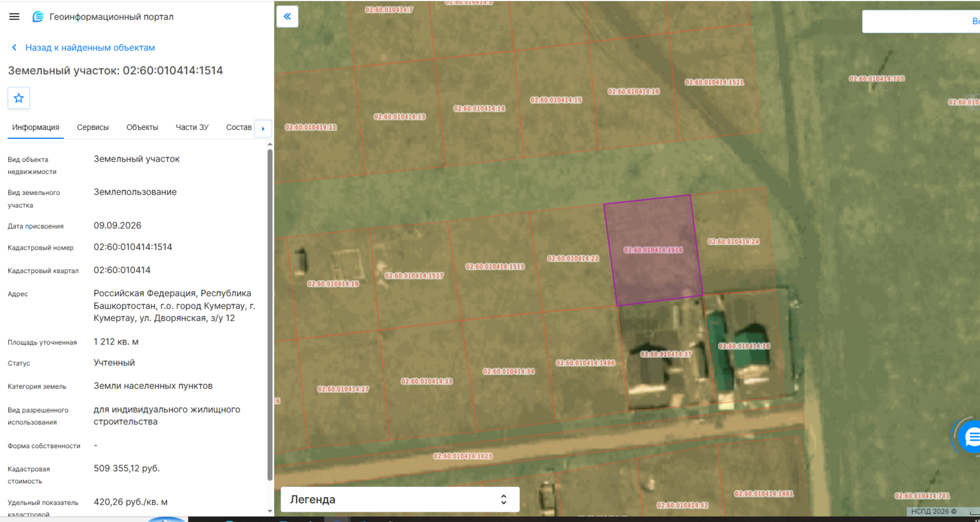Click parcel label 02:60:010414:22 on the map

[x=573, y=258]
